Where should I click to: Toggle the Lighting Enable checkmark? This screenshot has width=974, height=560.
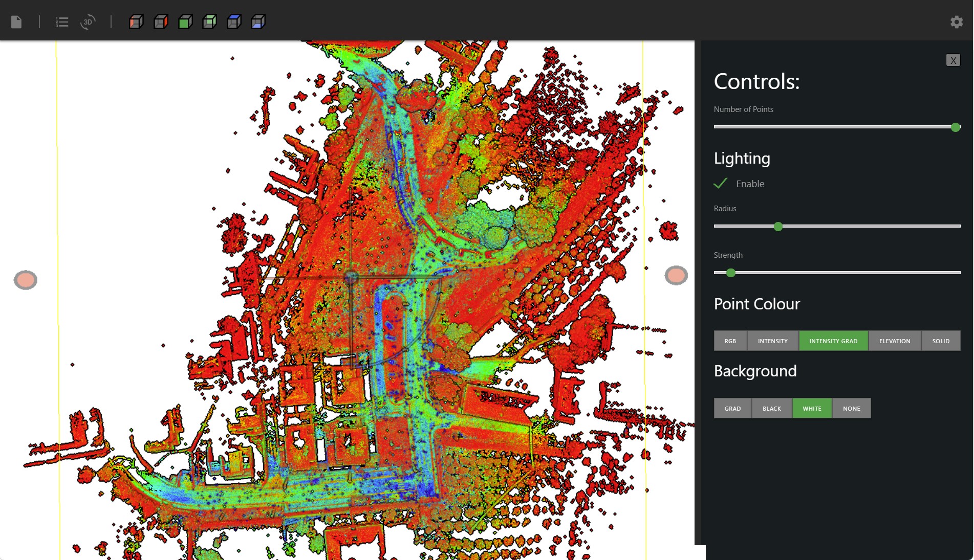721,183
